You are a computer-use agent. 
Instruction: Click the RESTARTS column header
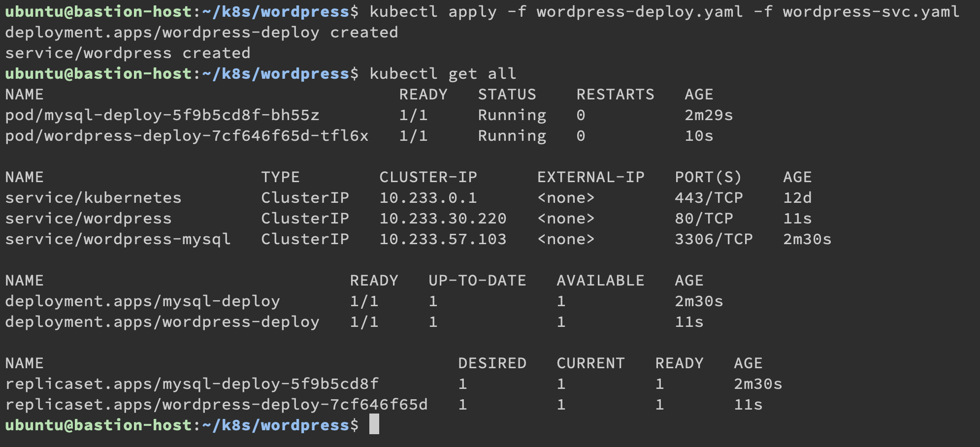click(x=615, y=95)
